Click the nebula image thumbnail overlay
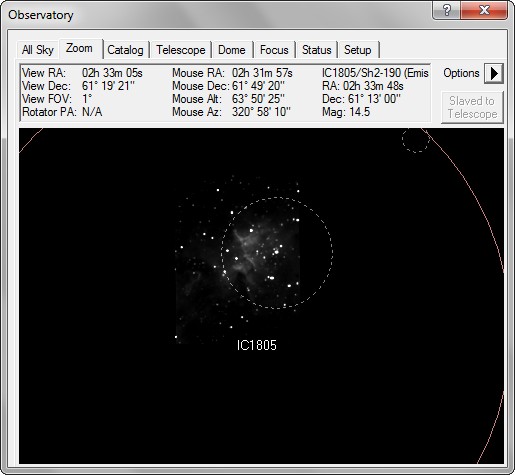 tap(237, 263)
